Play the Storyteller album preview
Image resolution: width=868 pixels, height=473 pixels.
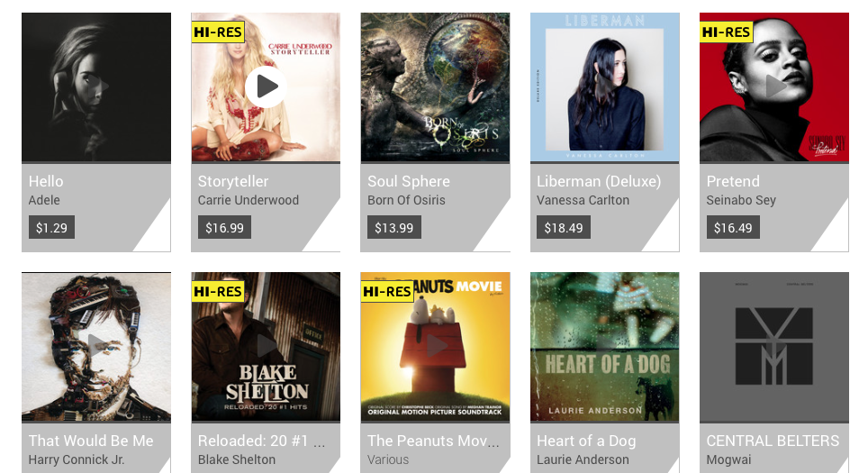(267, 86)
